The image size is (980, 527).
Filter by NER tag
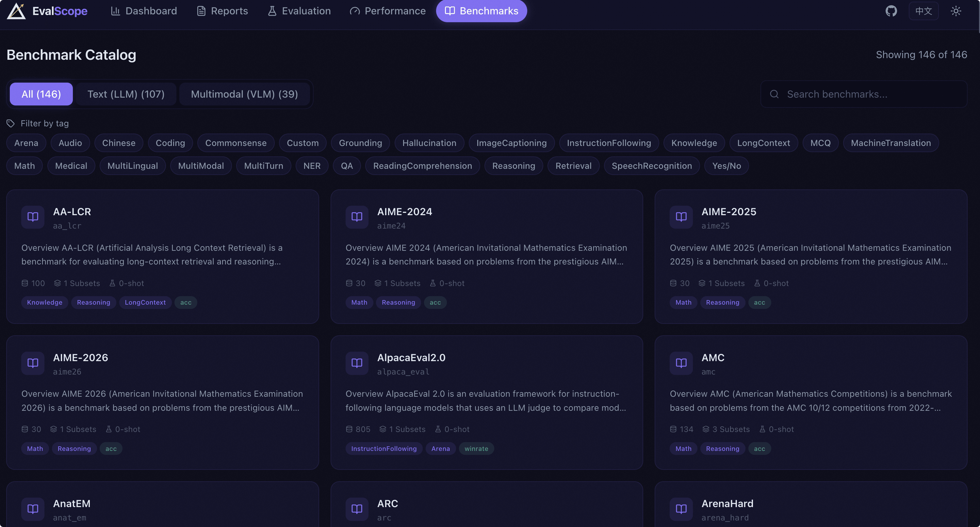[x=312, y=166]
